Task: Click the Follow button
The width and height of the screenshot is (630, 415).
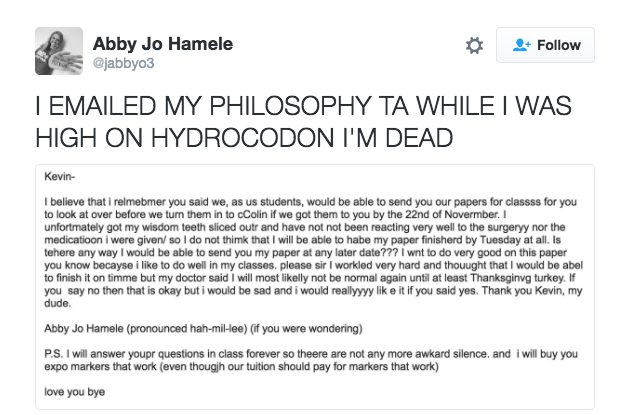Action: [545, 46]
